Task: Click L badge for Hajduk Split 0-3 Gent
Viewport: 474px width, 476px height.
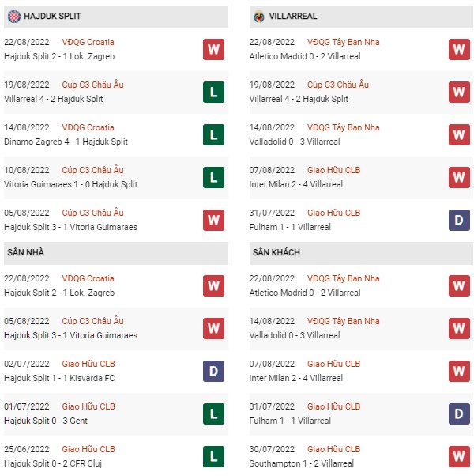Action: pyautogui.click(x=213, y=414)
